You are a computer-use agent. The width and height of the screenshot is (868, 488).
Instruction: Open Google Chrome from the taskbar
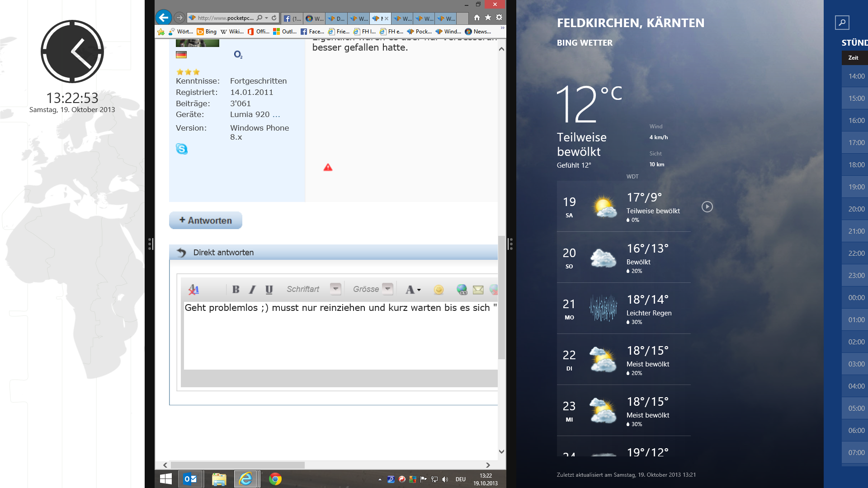[x=275, y=479]
